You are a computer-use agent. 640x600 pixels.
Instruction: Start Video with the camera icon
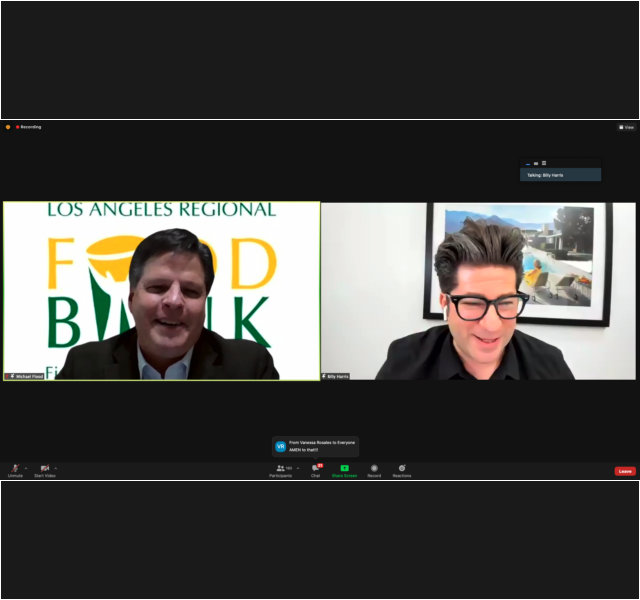[x=45, y=471]
